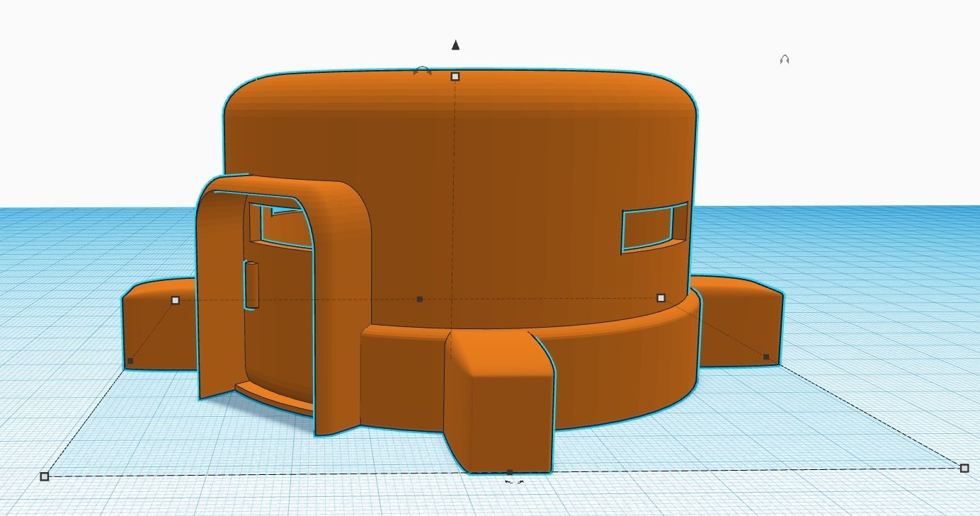Click the rotation arrow icon in the upper-right viewport
980x516 pixels.
tap(784, 60)
